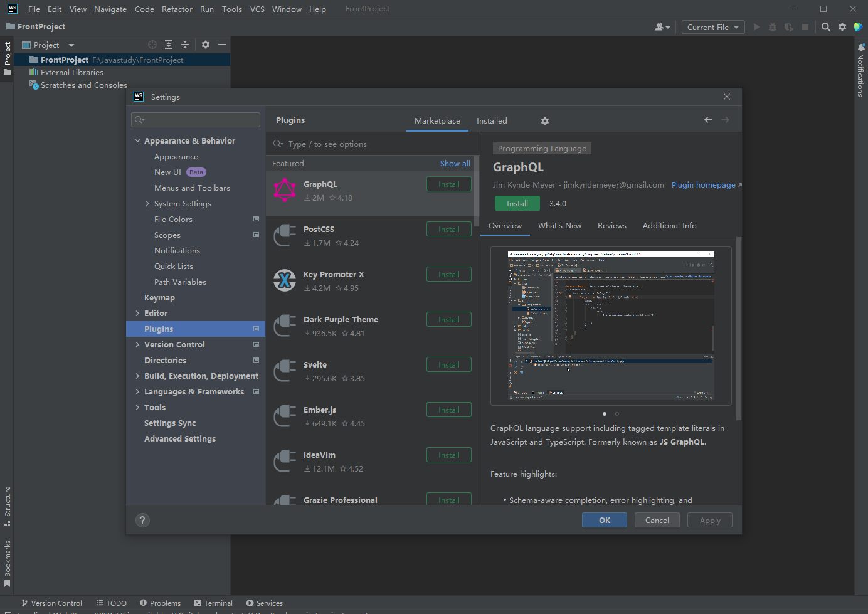Click the Code With Me user icon
868x614 pixels.
[x=662, y=27]
